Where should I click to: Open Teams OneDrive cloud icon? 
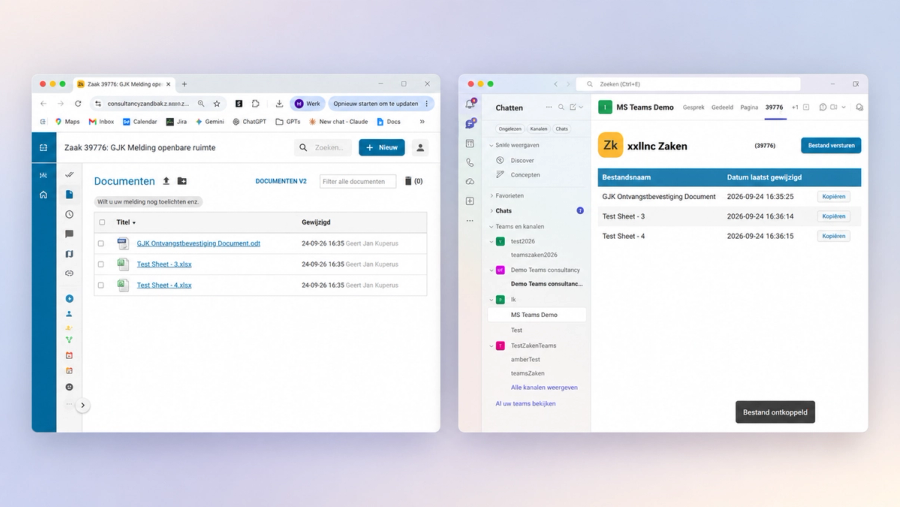pyautogui.click(x=470, y=181)
